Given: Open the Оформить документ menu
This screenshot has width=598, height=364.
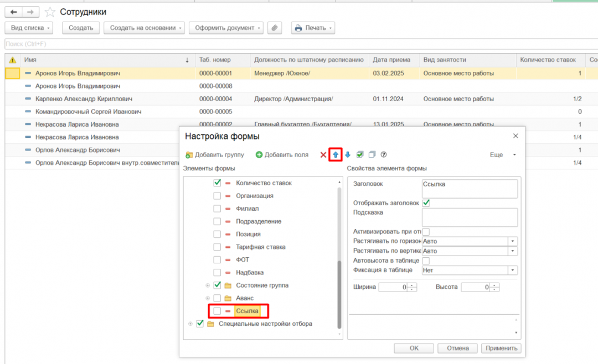Looking at the screenshot, I should tap(226, 28).
